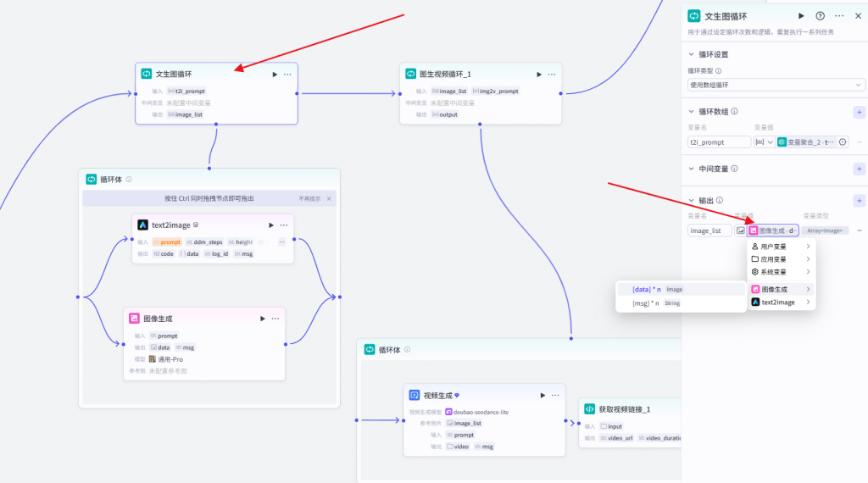868x483 pixels.
Task: Select the prompt input tag in text2image
Action: (x=167, y=241)
